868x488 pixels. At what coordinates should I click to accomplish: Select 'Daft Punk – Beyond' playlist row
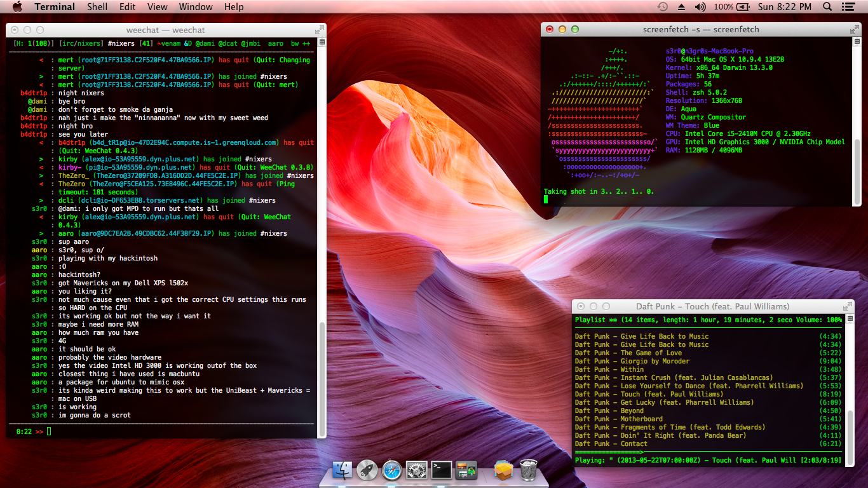709,410
